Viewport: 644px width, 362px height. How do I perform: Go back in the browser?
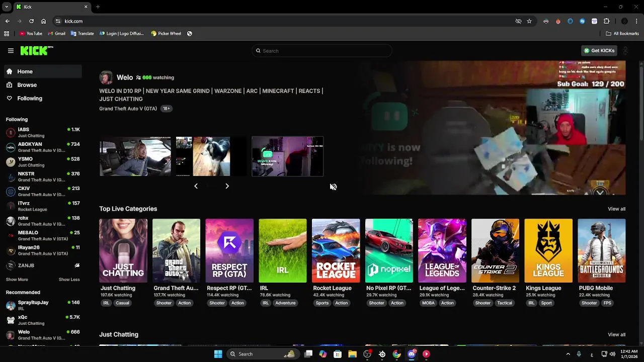[7, 21]
